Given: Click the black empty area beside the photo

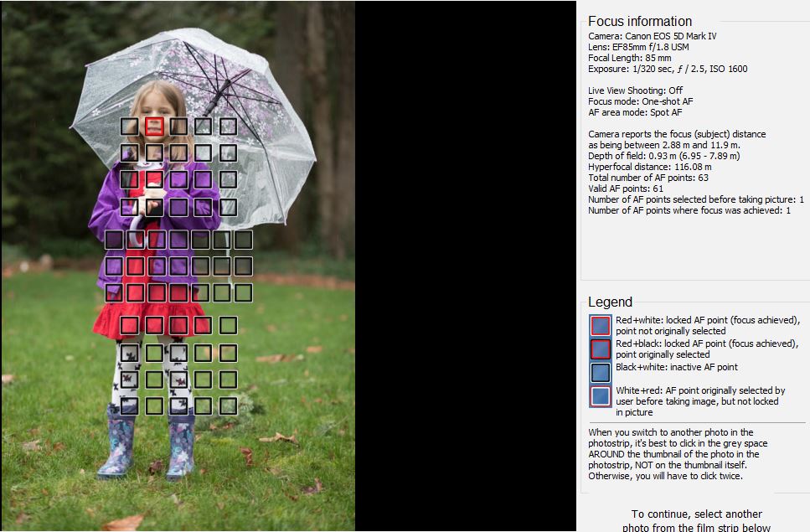Looking at the screenshot, I should point(465,266).
